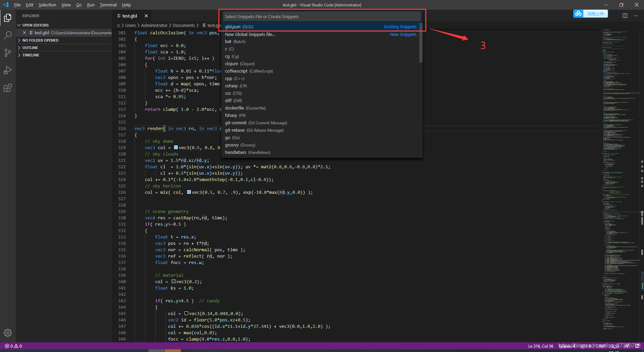The image size is (644, 352).
Task: Select the cg (Cg) snippet language
Action: pos(321,56)
